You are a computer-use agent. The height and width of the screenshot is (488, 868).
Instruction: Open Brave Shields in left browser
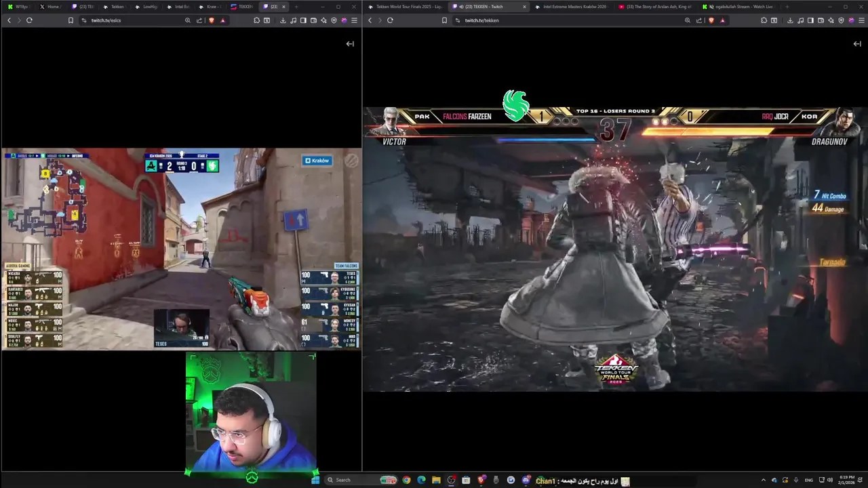click(x=212, y=20)
